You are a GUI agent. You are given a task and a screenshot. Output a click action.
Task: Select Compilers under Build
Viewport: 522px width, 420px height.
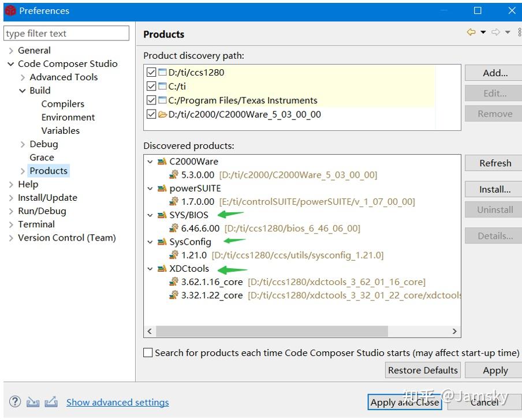[x=62, y=104]
